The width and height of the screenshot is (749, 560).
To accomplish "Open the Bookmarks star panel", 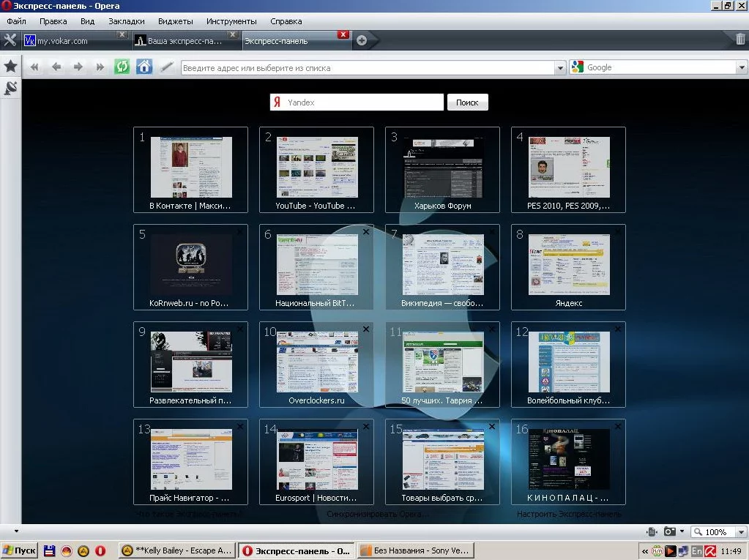I will [x=10, y=66].
